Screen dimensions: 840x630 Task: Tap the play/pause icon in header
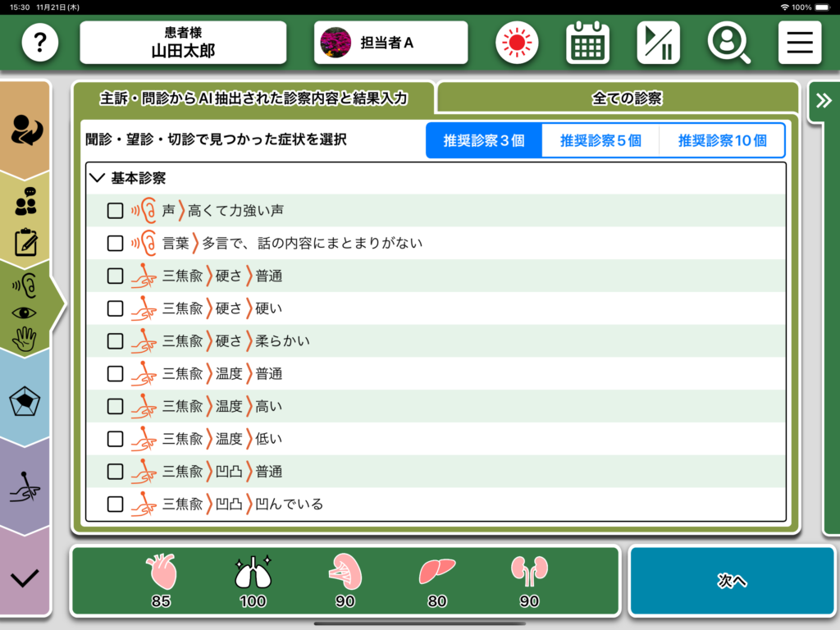658,43
